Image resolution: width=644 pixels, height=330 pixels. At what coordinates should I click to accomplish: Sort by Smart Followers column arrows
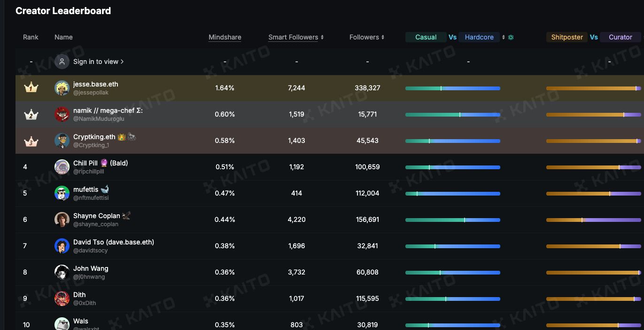click(322, 37)
